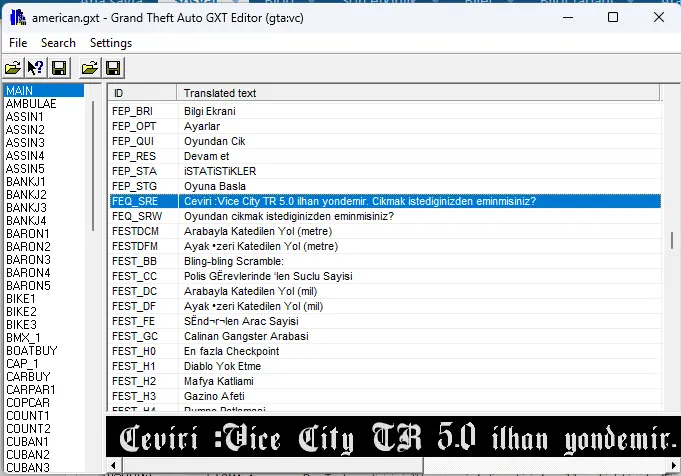
Task: Select the BANKJ1 table entry
Action: click(x=26, y=182)
